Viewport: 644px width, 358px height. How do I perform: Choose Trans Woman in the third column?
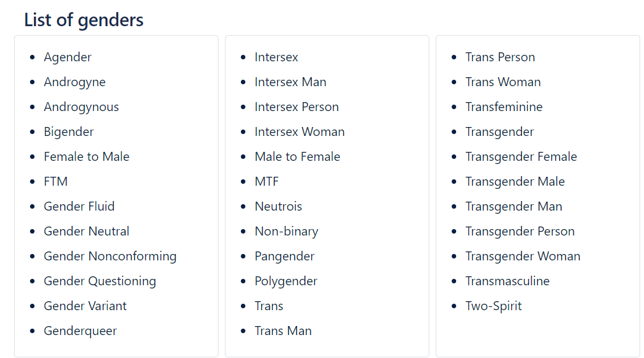click(503, 82)
